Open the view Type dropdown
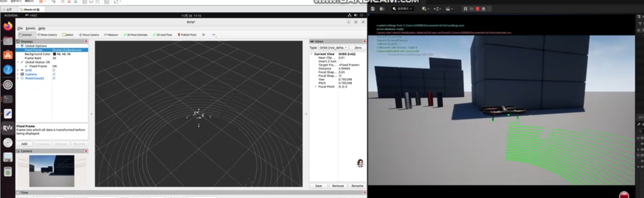Image resolution: width=644 pixels, height=198 pixels. coord(333,47)
